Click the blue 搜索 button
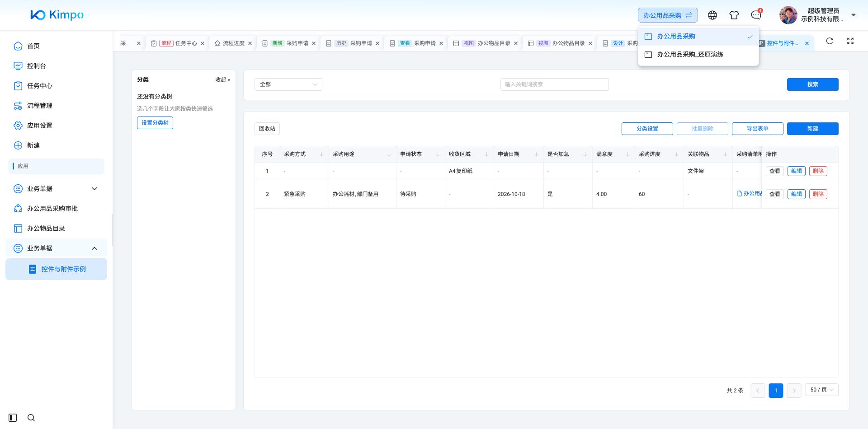Viewport: 868px width, 429px height. [812, 84]
